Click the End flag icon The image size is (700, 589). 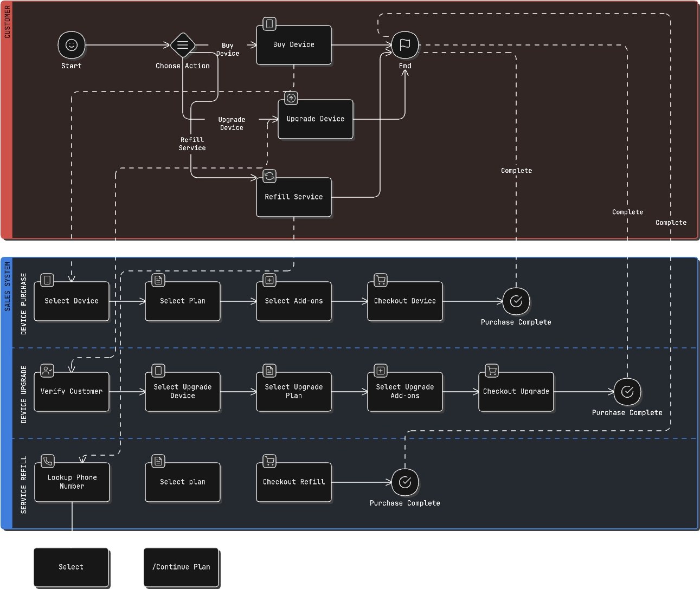pyautogui.click(x=405, y=44)
